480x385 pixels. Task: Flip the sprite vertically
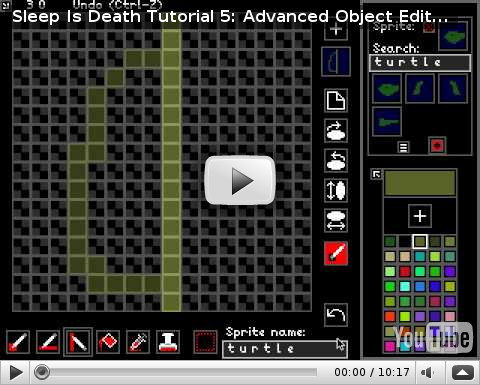(336, 190)
